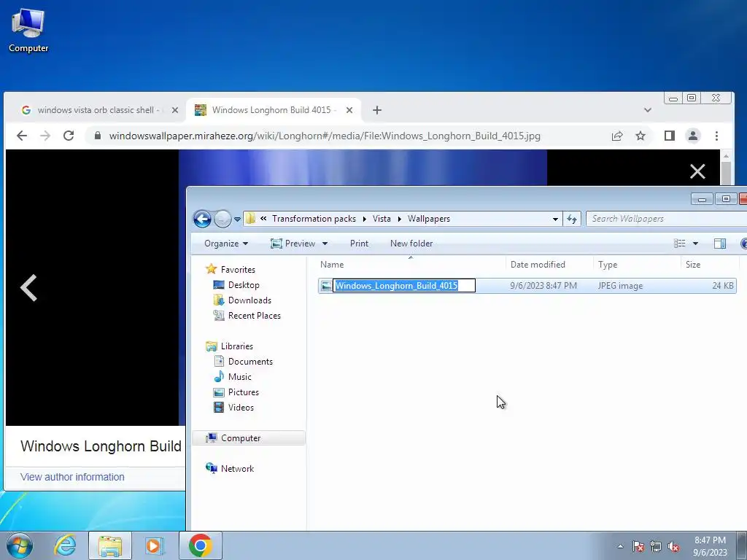The height and width of the screenshot is (560, 747).
Task: Close the Google search tab
Action: (x=175, y=110)
